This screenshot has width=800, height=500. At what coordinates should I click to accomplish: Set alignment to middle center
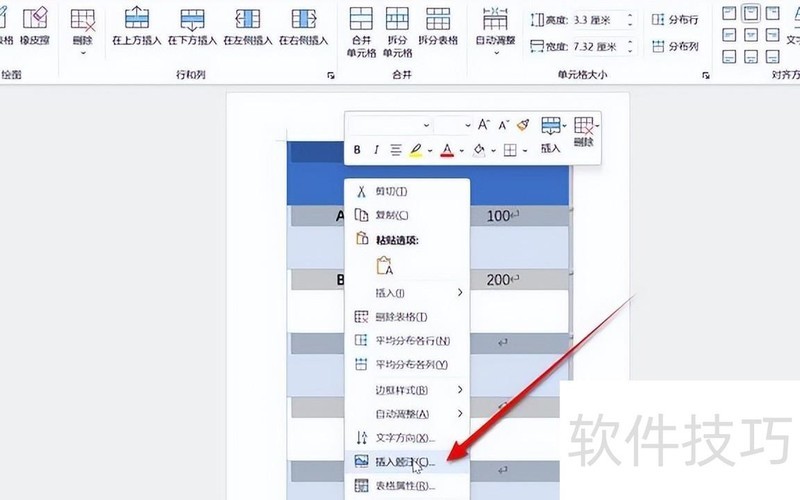coord(751,35)
